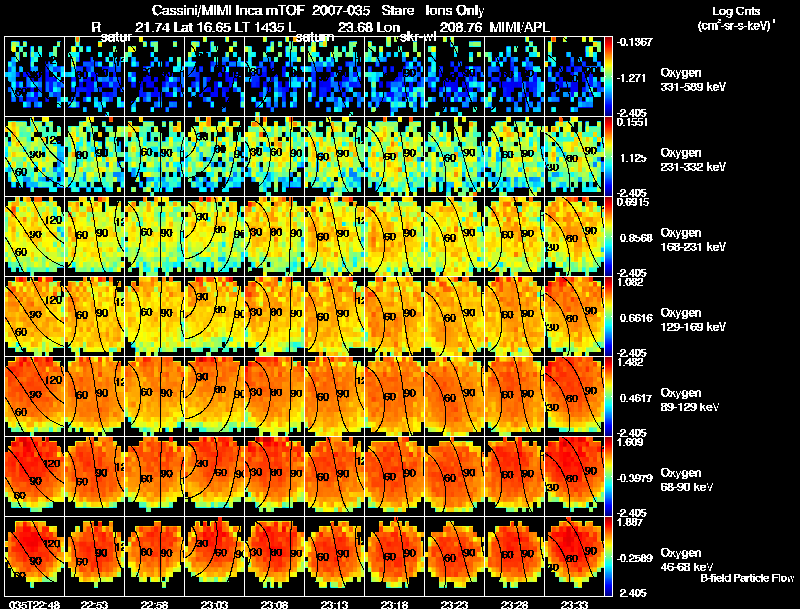Click the time label '23:23'
The height and width of the screenshot is (609, 800).
click(455, 604)
